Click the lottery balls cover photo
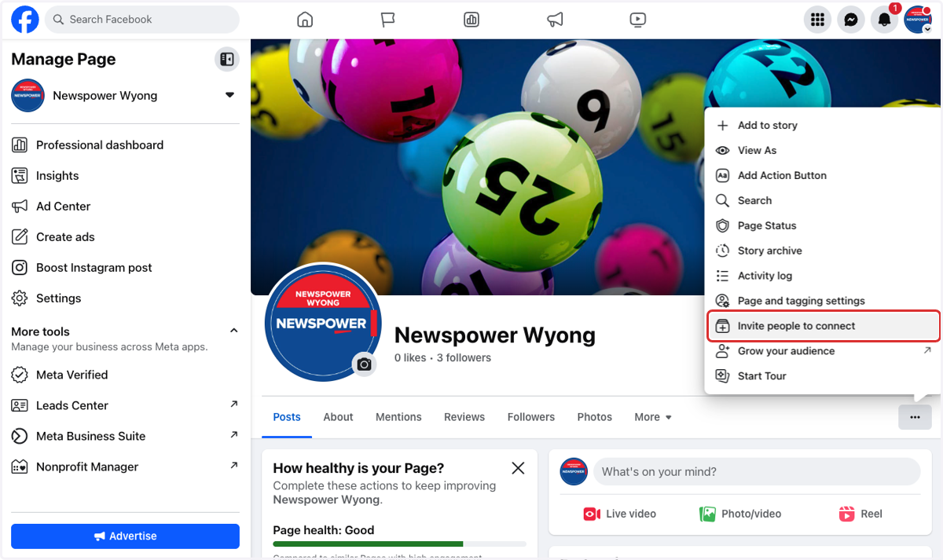Screen dimensions: 943x560 (477, 167)
